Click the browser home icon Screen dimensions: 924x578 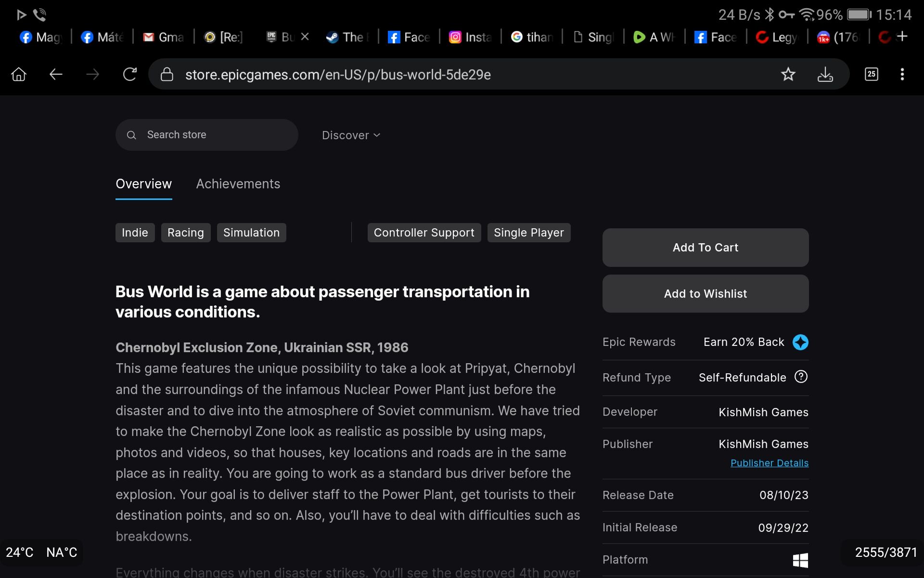[x=19, y=75]
